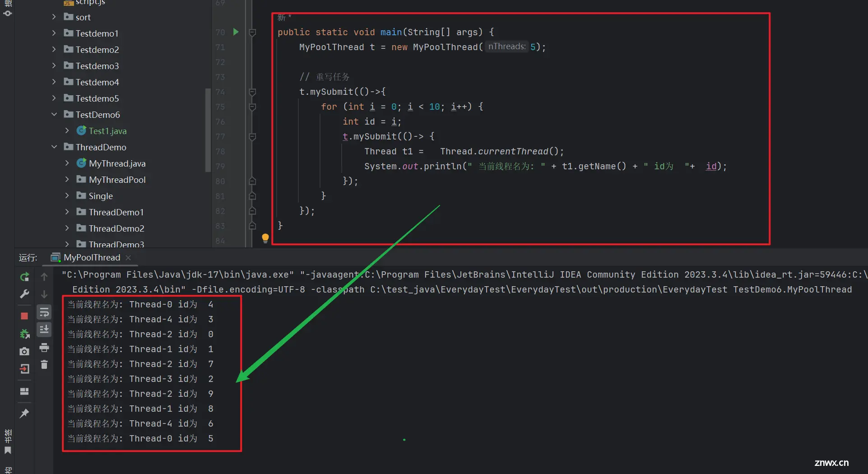Expand the MyThreadPool folder arrow
The height and width of the screenshot is (474, 868).
click(67, 179)
